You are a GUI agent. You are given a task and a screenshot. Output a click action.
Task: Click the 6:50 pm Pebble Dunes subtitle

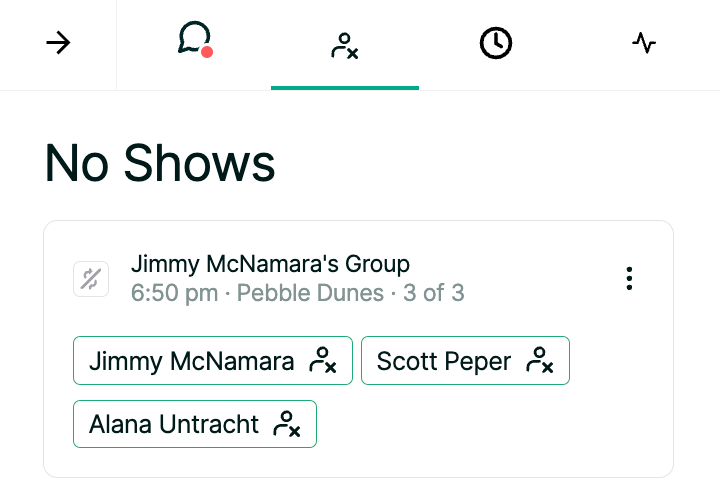click(257, 293)
